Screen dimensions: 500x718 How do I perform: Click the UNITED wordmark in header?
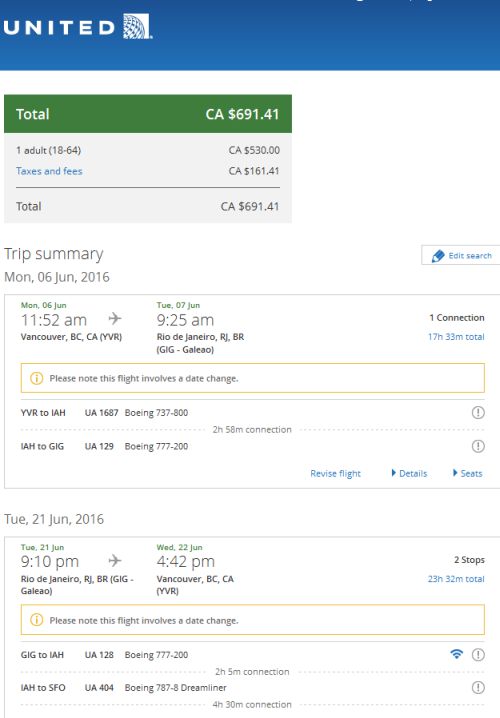[59, 28]
